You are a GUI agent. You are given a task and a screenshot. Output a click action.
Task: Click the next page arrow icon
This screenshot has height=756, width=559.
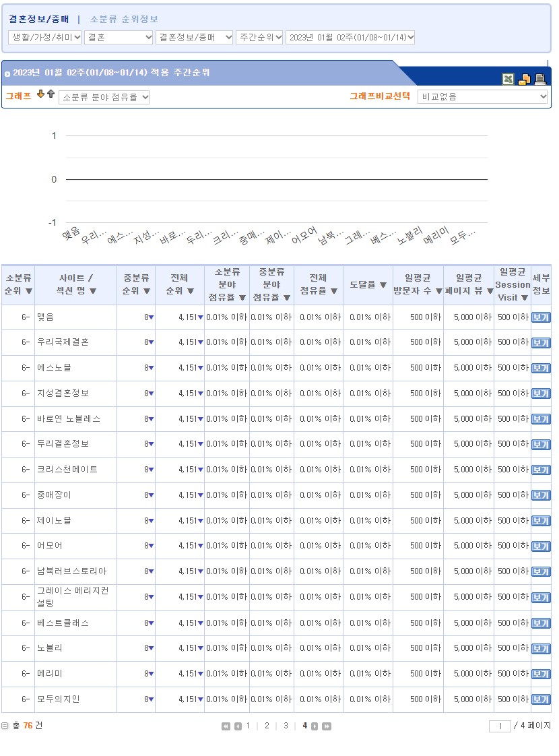tap(315, 726)
